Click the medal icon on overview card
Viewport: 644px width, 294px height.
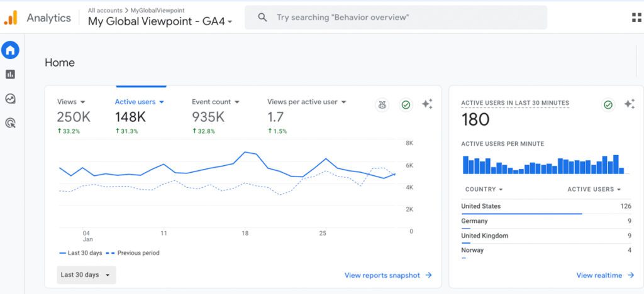[x=382, y=105]
